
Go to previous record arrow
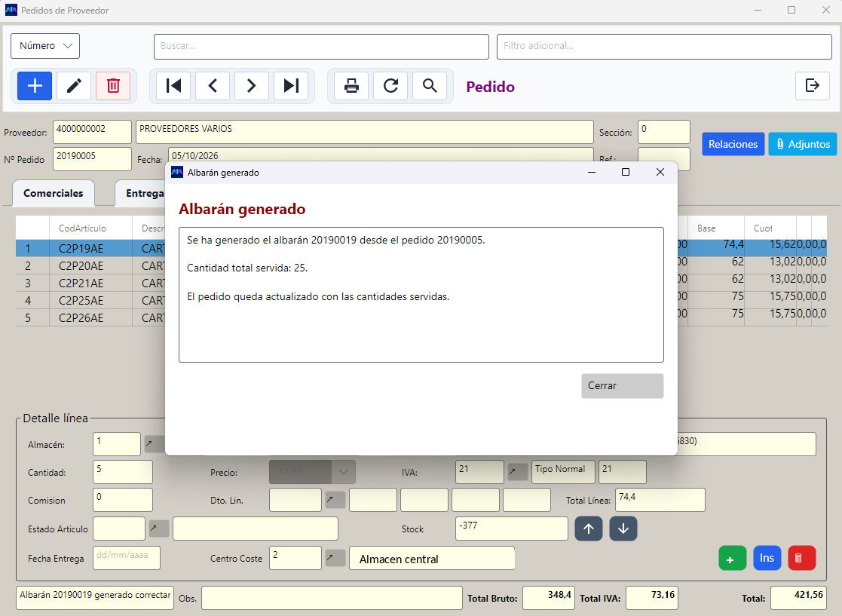pyautogui.click(x=213, y=86)
